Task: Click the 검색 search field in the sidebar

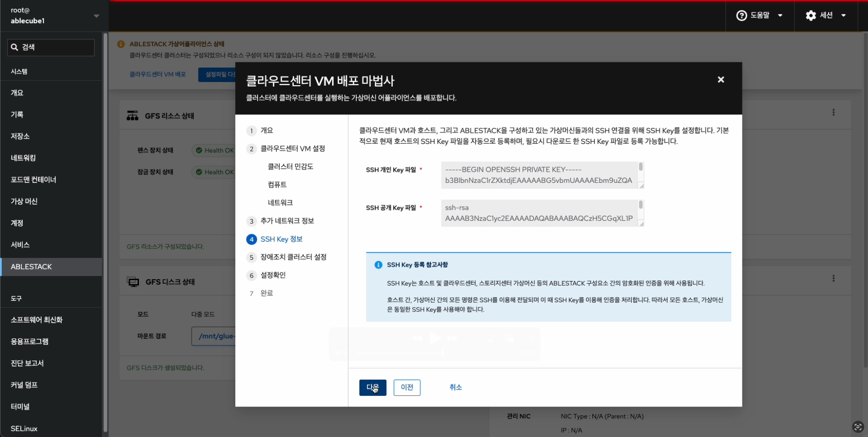Action: pos(51,47)
